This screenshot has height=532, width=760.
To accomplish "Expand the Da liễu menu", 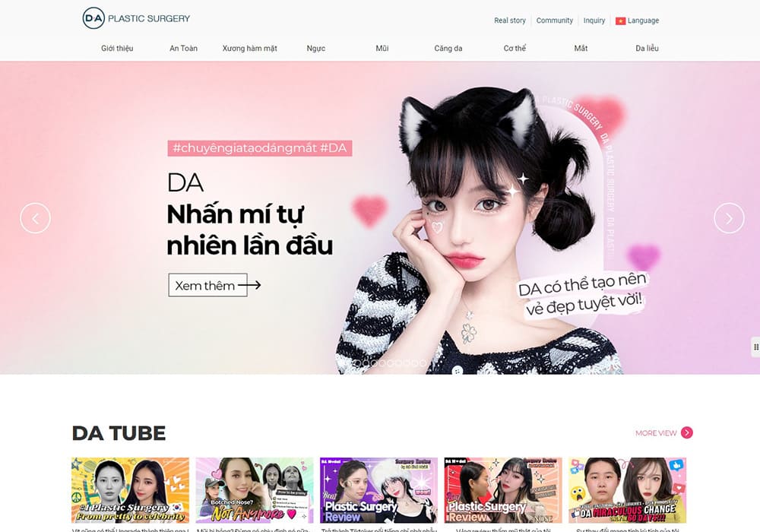I will 647,49.
